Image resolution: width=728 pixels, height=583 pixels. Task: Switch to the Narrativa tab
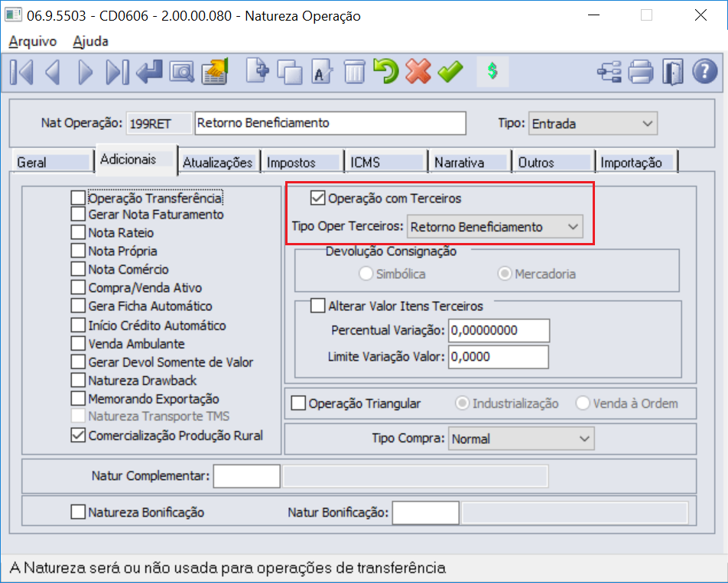click(470, 162)
